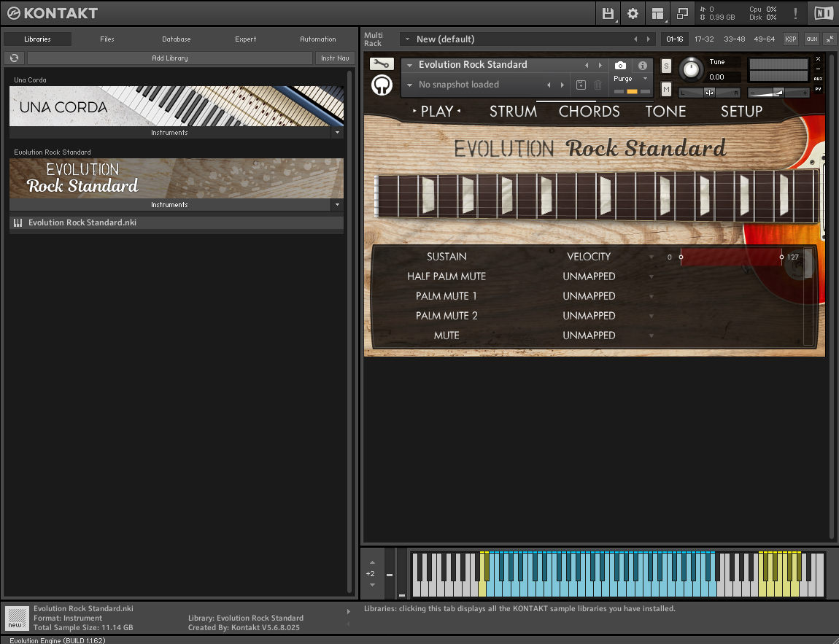Open the TONE tab

point(665,112)
